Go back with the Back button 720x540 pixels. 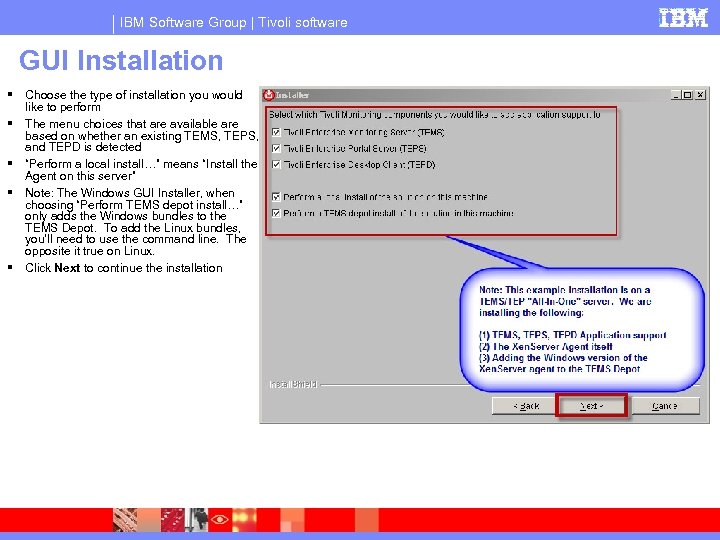click(524, 406)
